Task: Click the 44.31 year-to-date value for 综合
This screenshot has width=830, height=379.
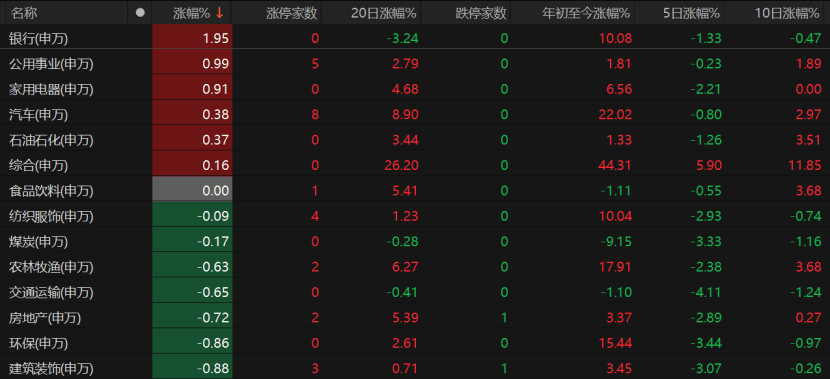Action: click(616, 166)
